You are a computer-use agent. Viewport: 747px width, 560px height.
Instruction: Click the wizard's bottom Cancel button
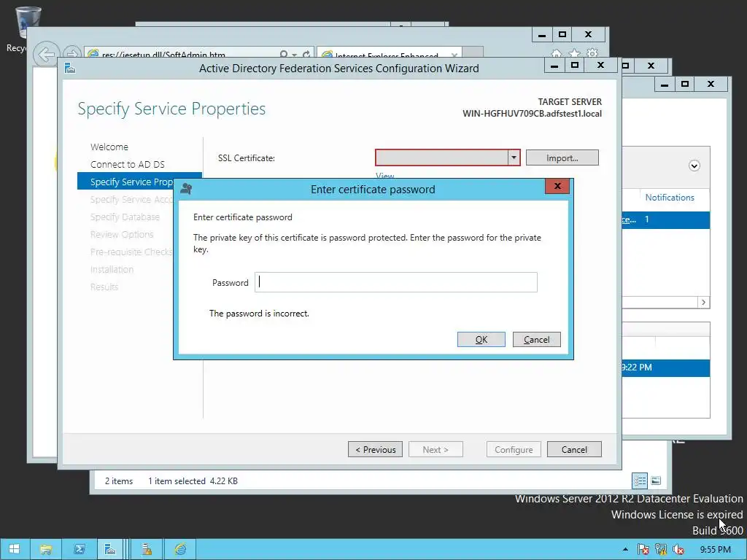click(x=574, y=449)
